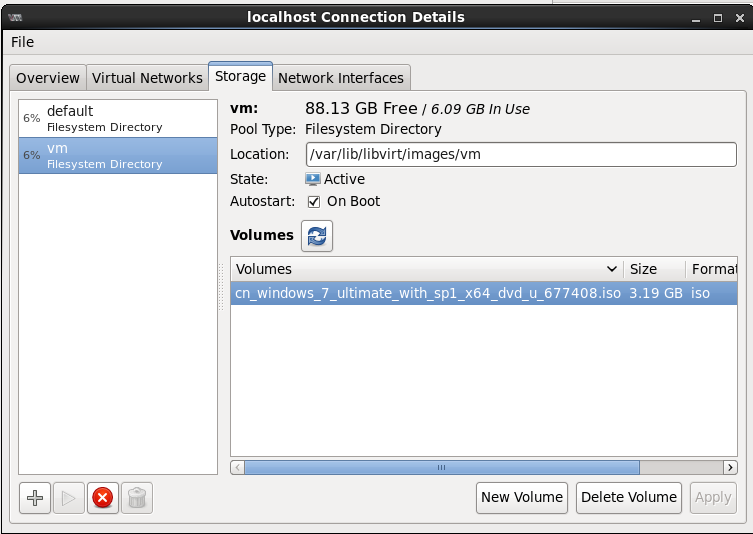
Task: Click the Active state monitor icon
Action: 313,179
